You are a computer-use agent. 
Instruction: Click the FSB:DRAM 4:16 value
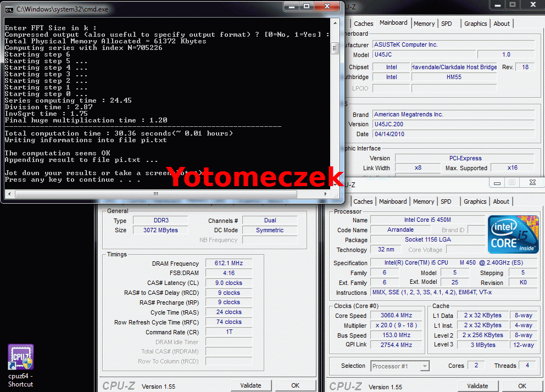[229, 273]
